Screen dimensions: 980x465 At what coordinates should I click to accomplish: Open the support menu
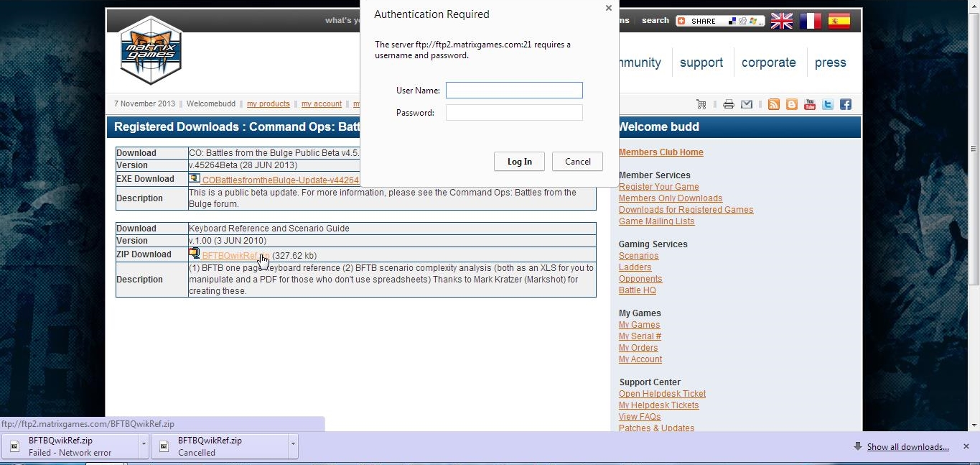pos(701,63)
